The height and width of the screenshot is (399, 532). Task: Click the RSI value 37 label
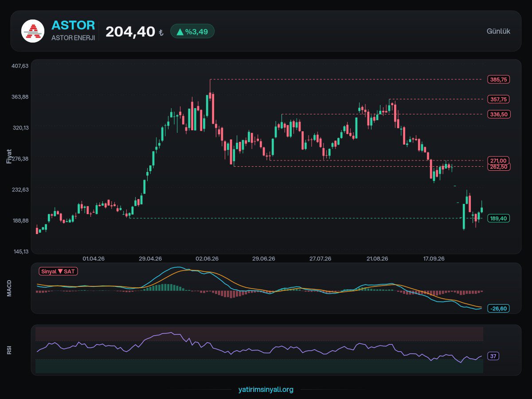493,356
